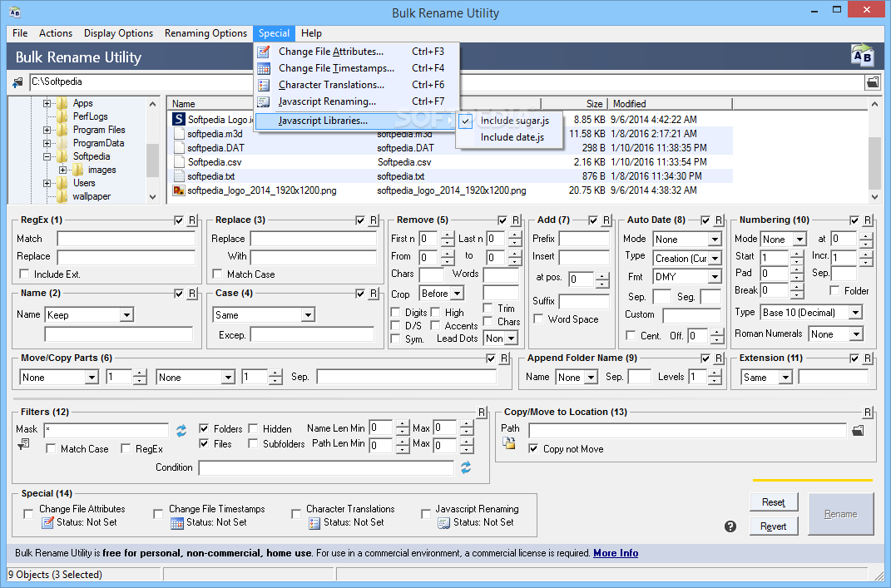Click the Change File Attributes status icon
Screen dimensions: 891x588
coord(47,522)
